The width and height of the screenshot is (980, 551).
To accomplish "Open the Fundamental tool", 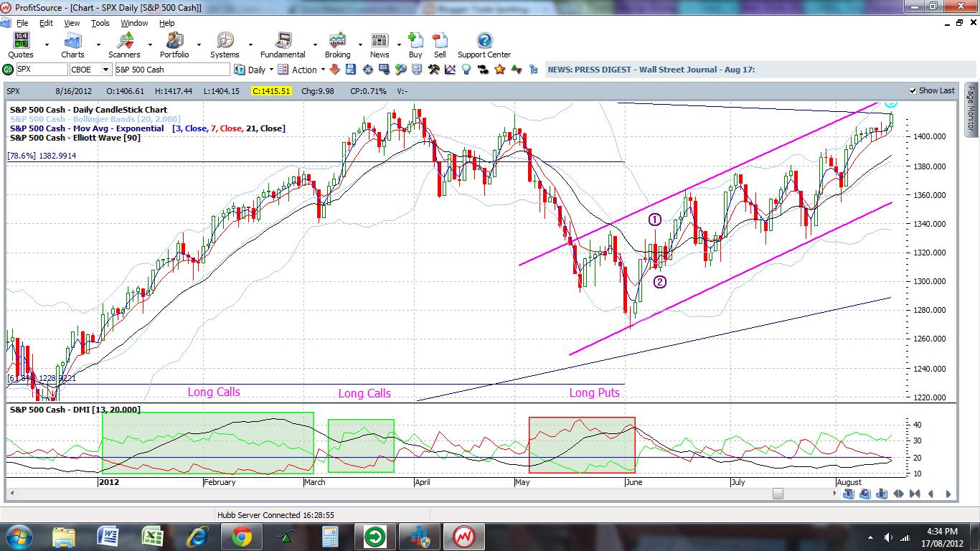I will [x=283, y=45].
